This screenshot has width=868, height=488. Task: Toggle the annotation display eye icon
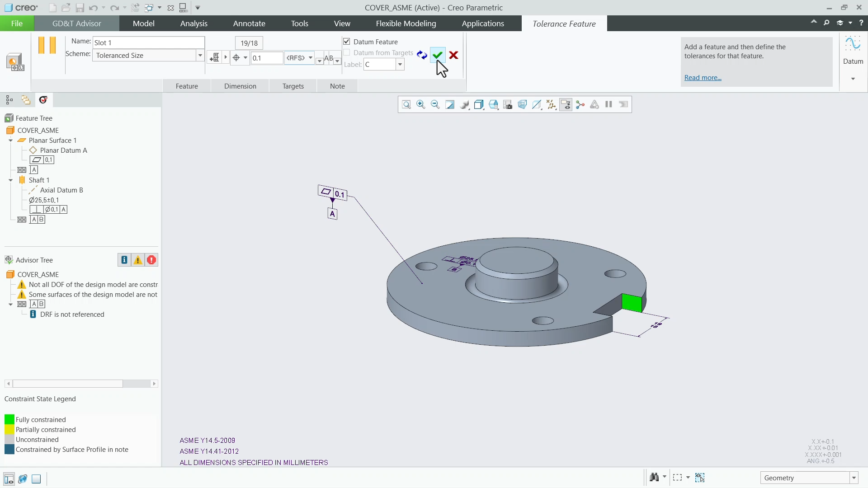tap(566, 105)
